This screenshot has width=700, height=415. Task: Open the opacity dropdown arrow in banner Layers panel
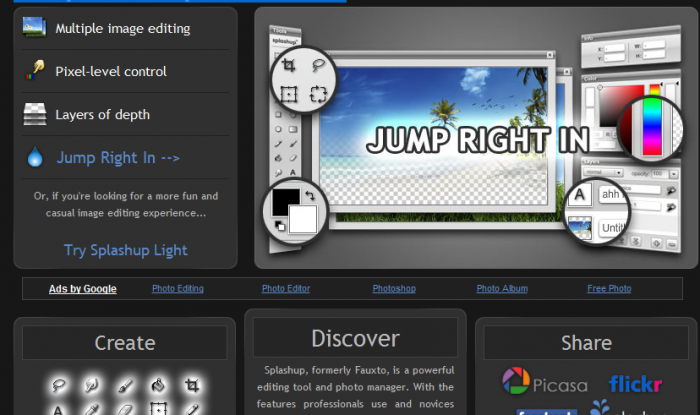(674, 174)
